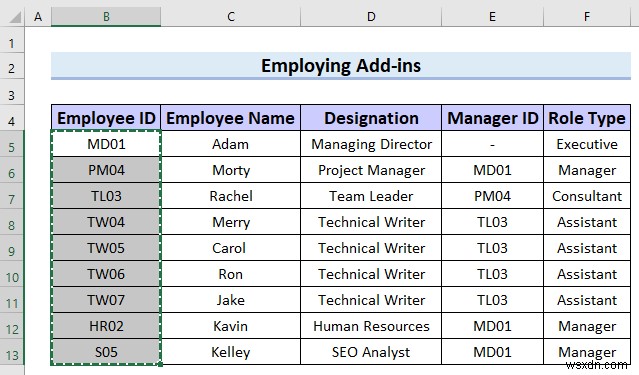639x375 pixels.
Task: Click the name cell 'Kelley'
Action: (231, 352)
